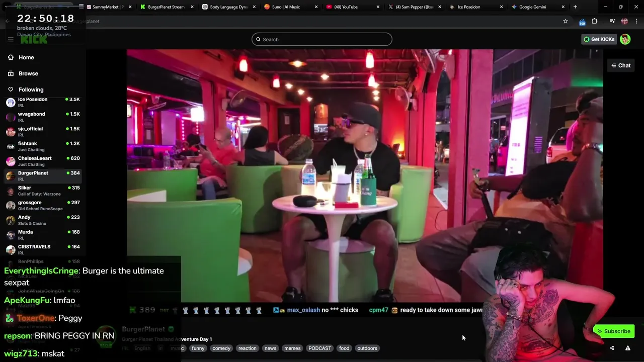
Task: Select BurgerPlanet in Following list
Action: pos(43,176)
